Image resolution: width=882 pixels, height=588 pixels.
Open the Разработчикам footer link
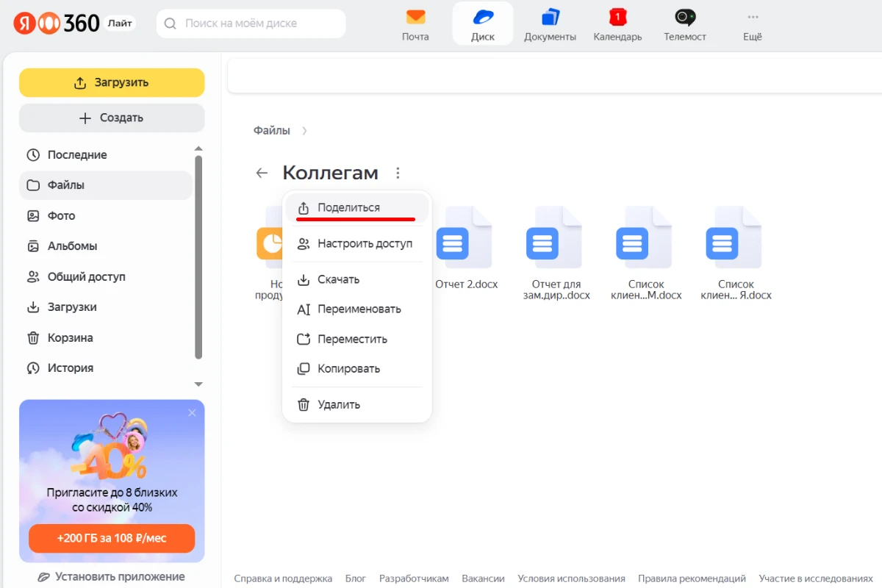(x=414, y=578)
